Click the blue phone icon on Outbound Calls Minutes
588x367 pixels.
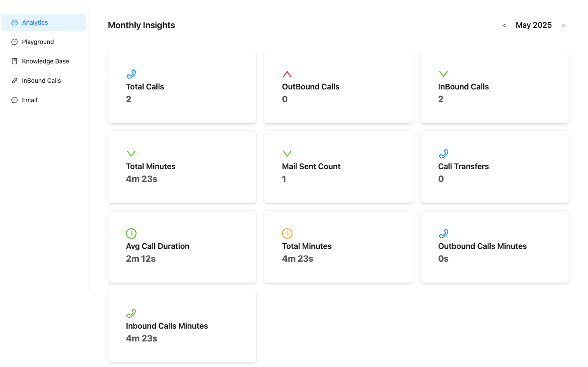tap(443, 233)
